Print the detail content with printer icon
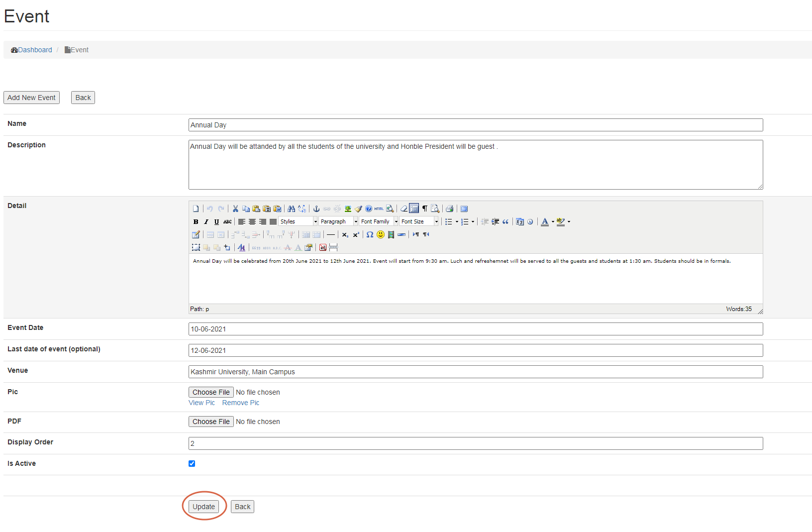This screenshot has width=812, height=532. (x=449, y=209)
